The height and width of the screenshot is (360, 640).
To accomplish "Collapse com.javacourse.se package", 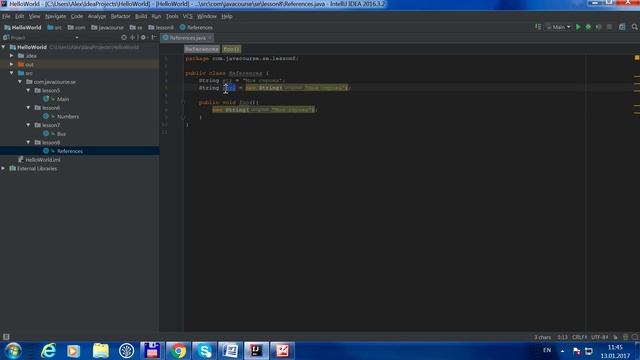I will [x=20, y=82].
